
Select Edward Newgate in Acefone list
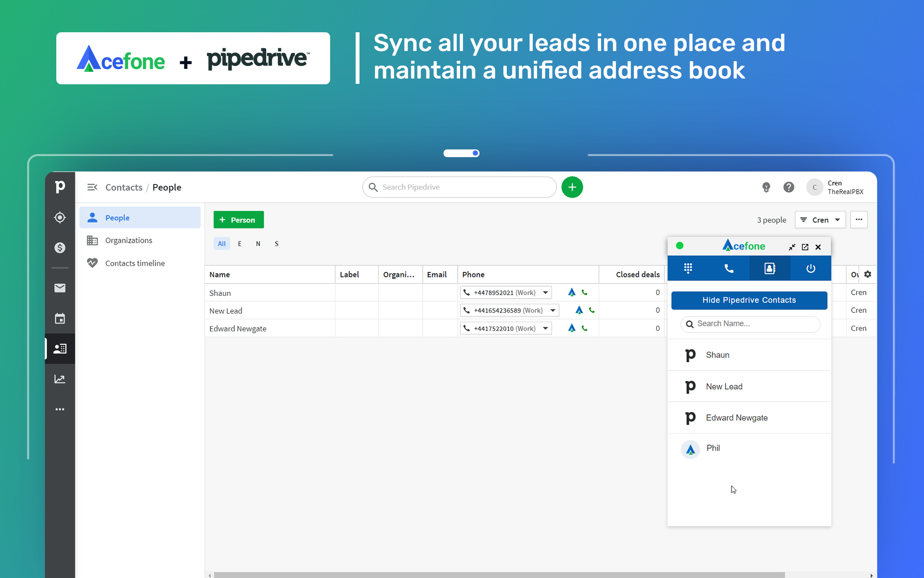coord(749,418)
